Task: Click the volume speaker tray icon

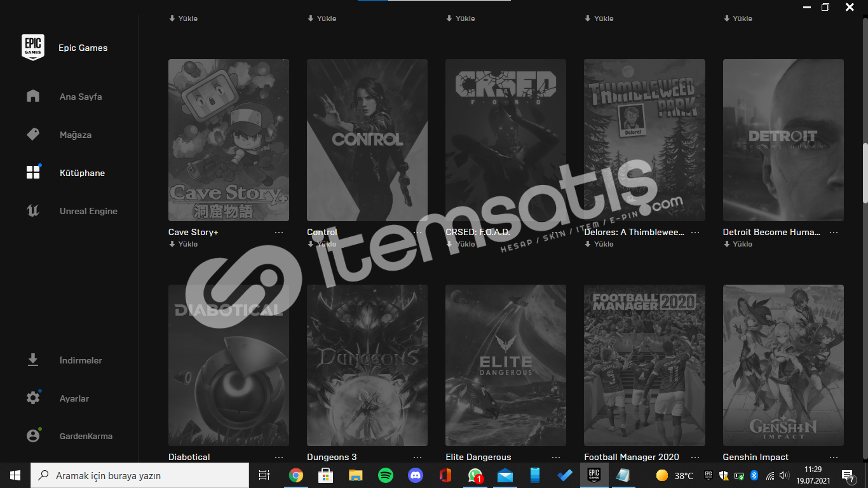Action: pyautogui.click(x=784, y=475)
